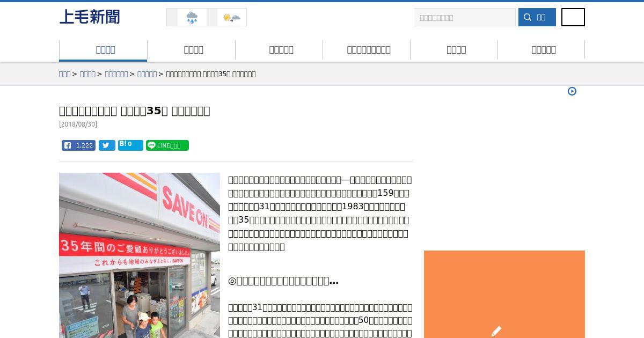
Task: Share the article on Twitter
Action: click(107, 145)
